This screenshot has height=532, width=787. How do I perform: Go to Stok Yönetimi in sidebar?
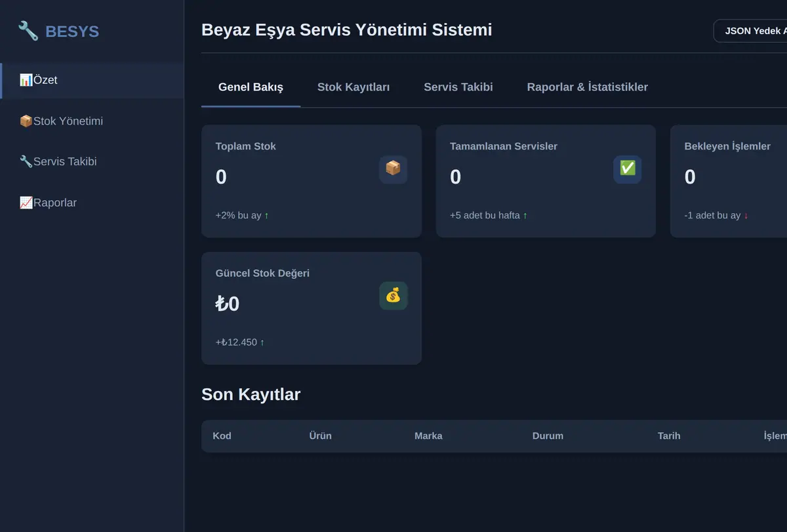coord(92,121)
